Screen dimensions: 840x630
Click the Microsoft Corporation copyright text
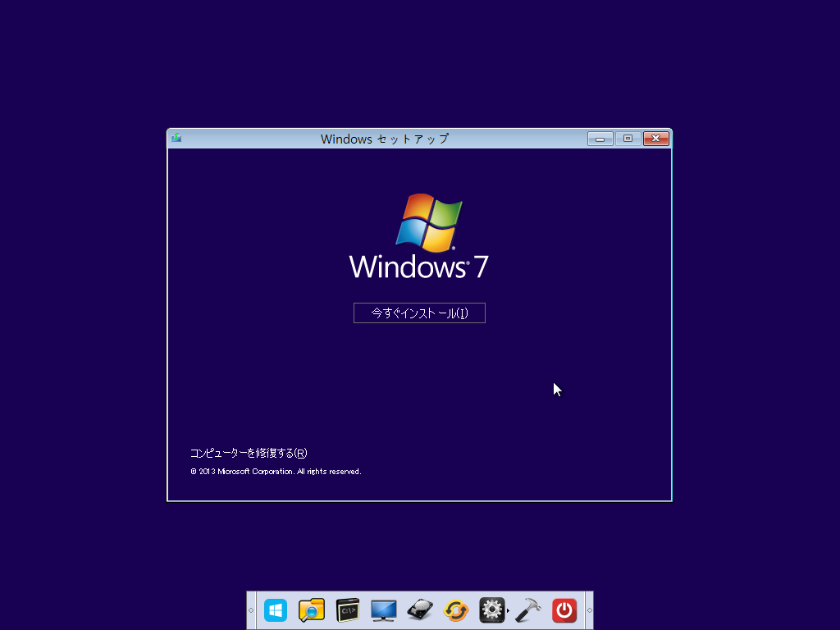(x=276, y=472)
